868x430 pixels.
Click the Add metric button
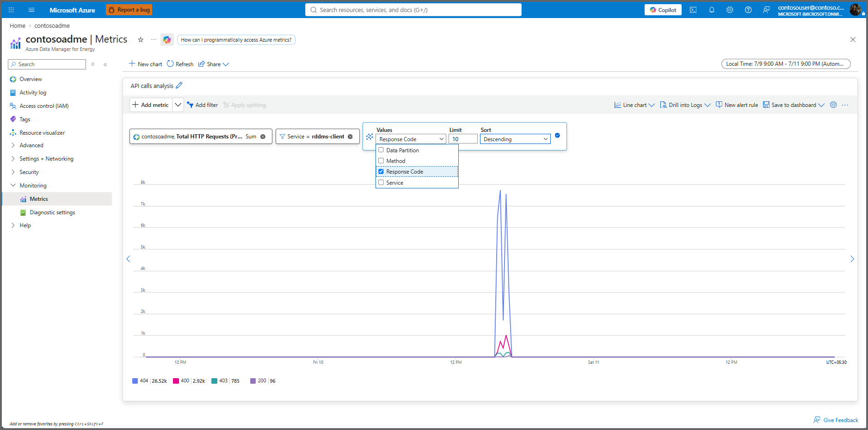coord(151,105)
